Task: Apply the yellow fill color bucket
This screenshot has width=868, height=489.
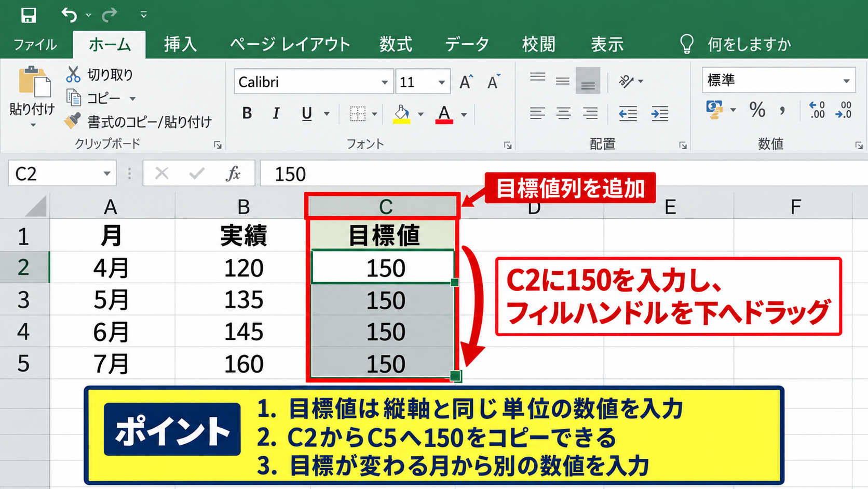Action: point(402,114)
